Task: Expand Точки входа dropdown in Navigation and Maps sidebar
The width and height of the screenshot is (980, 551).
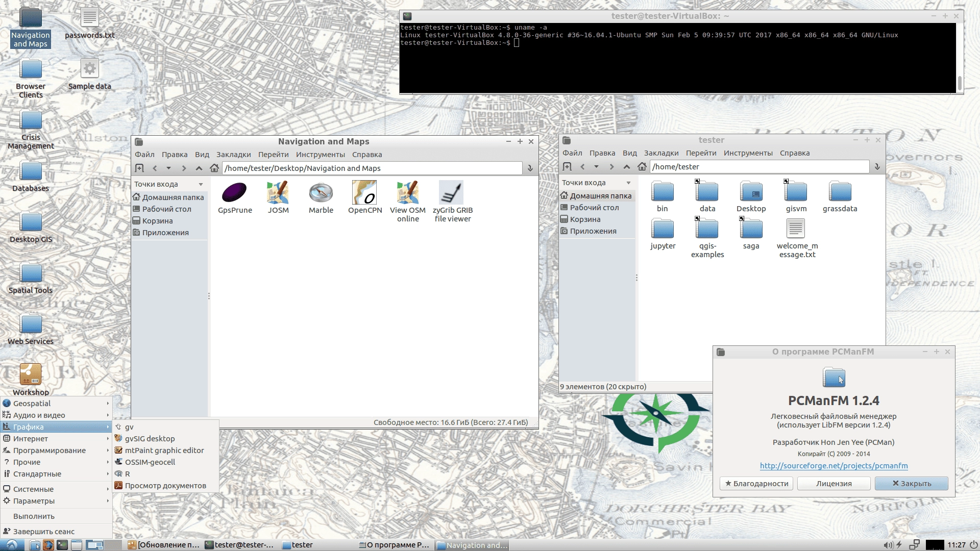Action: (201, 184)
